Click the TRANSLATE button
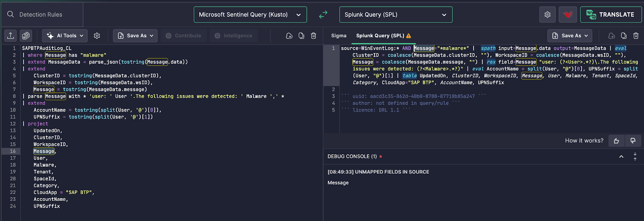The image size is (644, 221). pos(611,14)
